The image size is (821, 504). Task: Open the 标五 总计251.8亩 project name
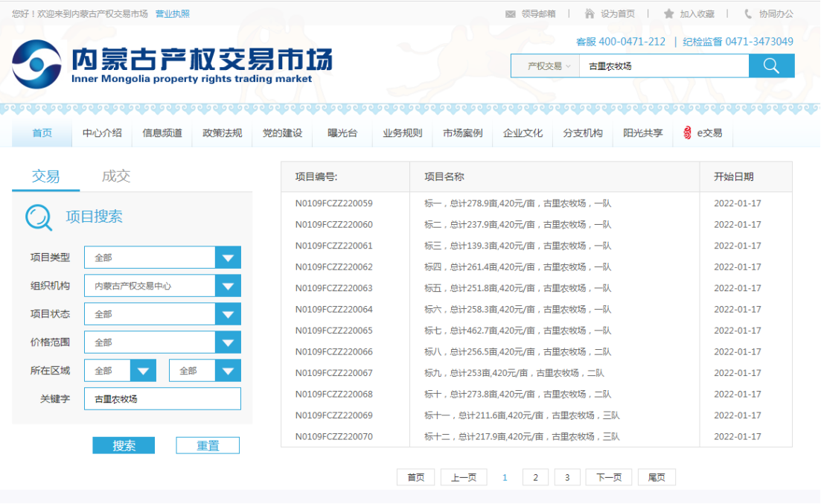point(517,288)
